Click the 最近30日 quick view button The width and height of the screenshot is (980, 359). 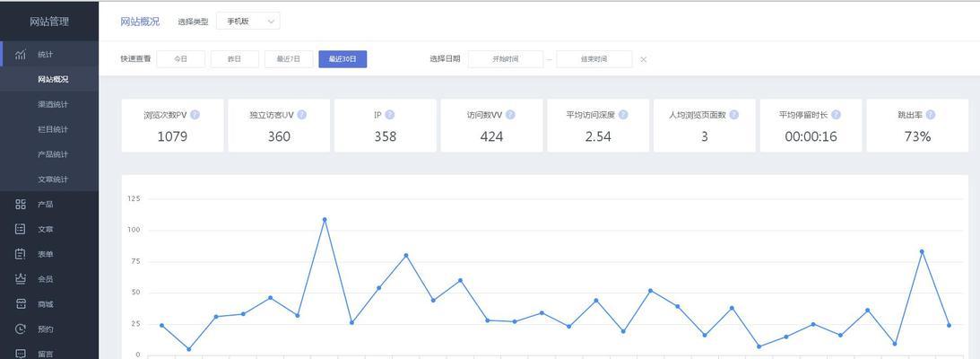(x=343, y=59)
